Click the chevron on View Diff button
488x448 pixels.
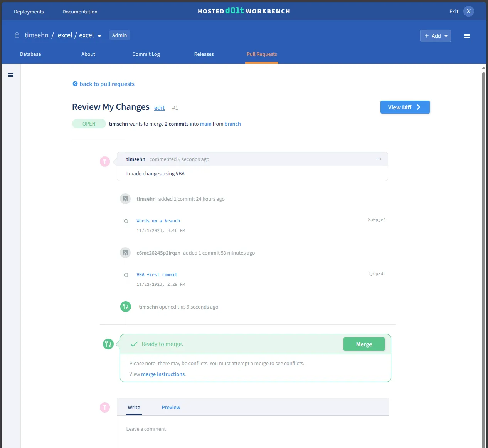click(x=419, y=107)
